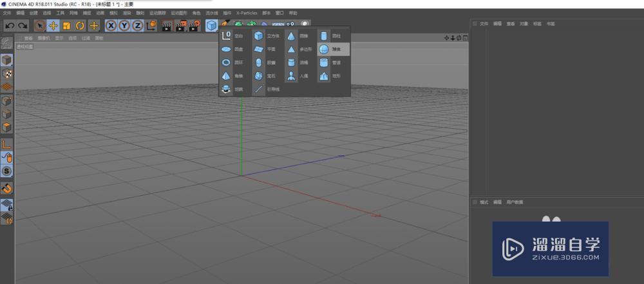
Task: Switch to Edges mode in left toolbar
Action: pos(6,114)
